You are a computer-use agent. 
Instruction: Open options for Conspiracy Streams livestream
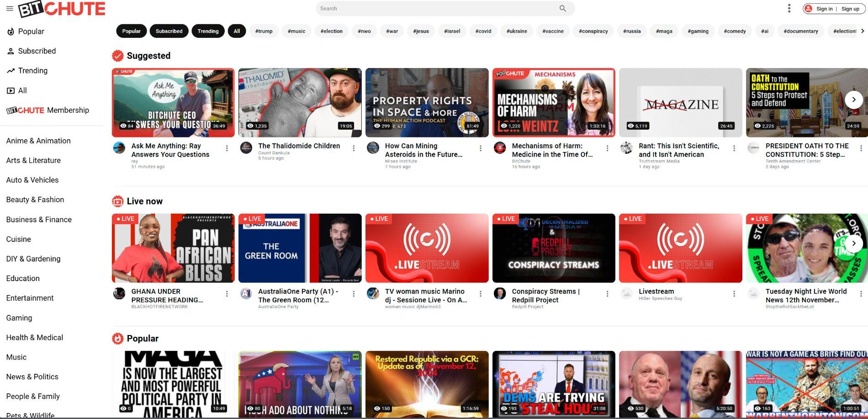(x=607, y=294)
